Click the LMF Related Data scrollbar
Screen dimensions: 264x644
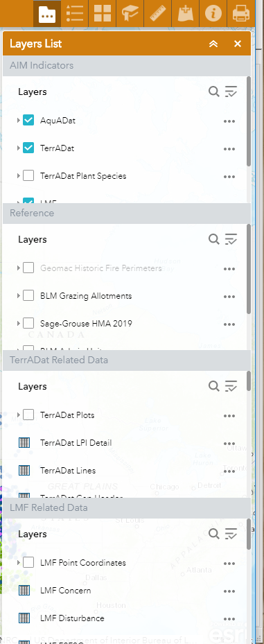coord(248,534)
